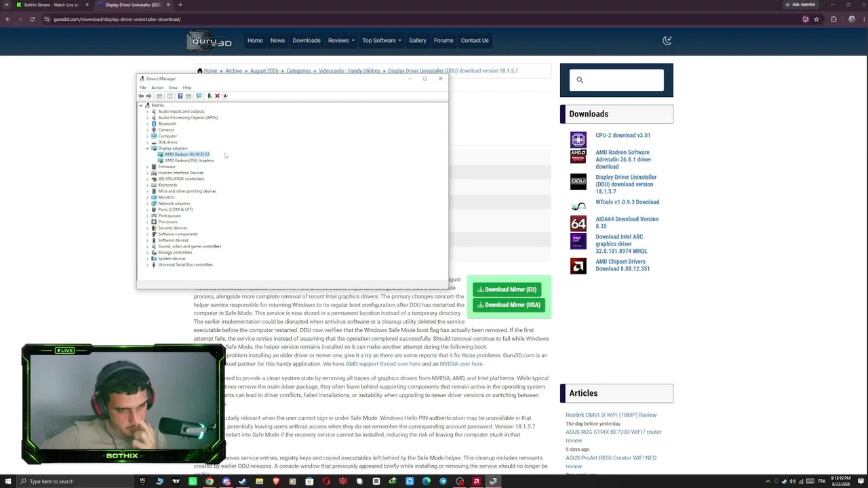Viewport: 868px width, 488px height.
Task: Open ASUS ROG STRIX BE7200 WIFI7 router review
Action: 614,436
